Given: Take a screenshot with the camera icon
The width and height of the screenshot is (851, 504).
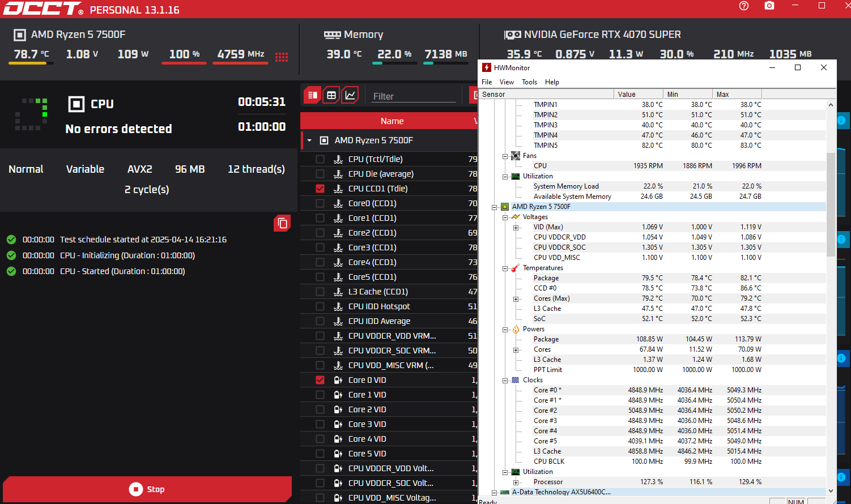Looking at the screenshot, I should click(x=769, y=6).
